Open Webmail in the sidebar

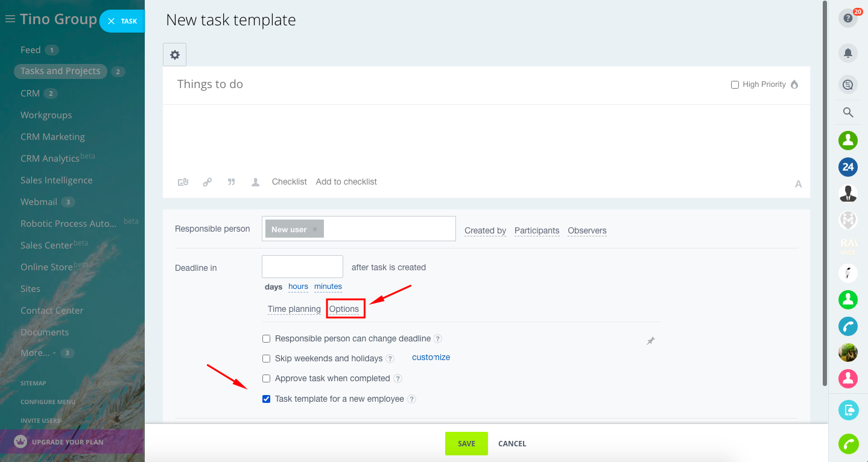coord(39,202)
